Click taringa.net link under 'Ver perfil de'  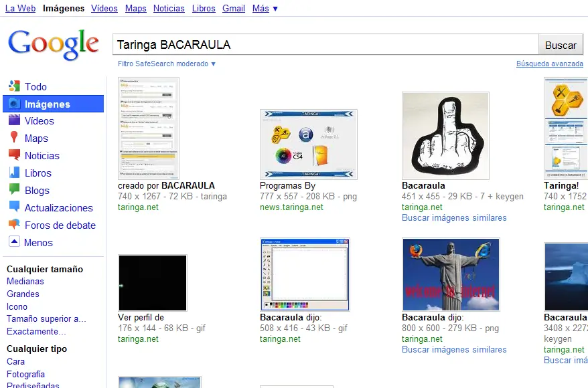[138, 339]
